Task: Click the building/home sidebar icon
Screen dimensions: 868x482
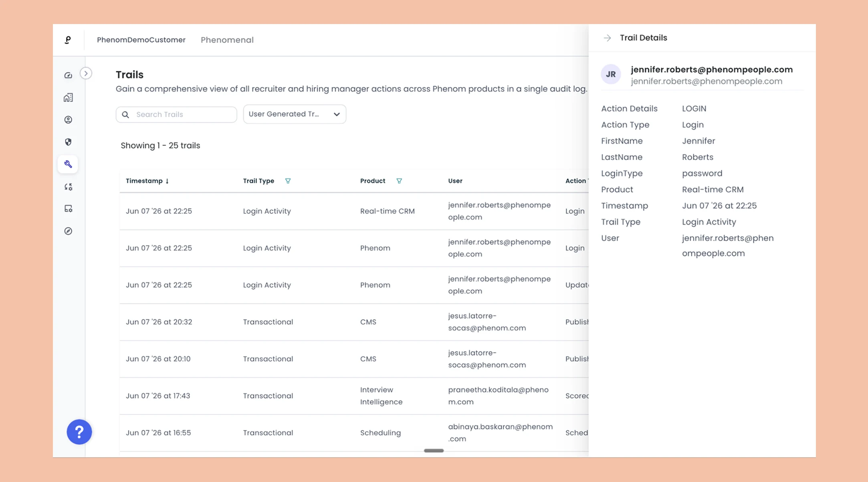Action: 68,97
